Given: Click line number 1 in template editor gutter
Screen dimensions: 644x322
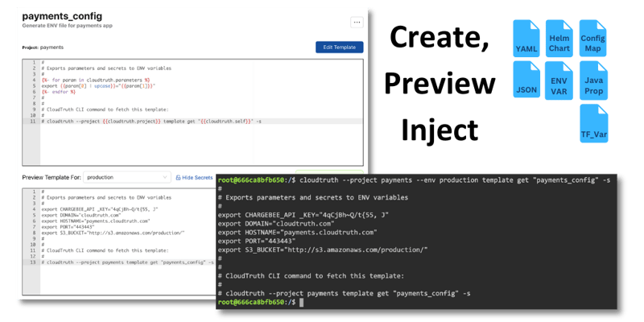Looking at the screenshot, I should click(x=35, y=63).
